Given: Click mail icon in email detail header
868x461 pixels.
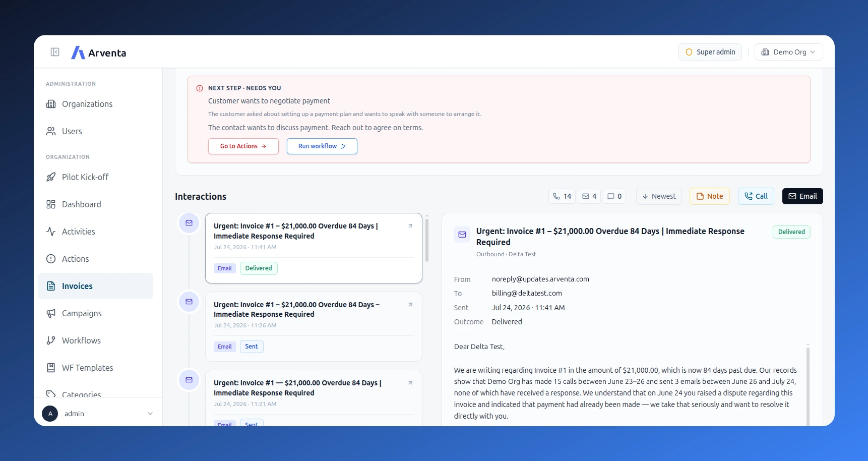Looking at the screenshot, I should [462, 235].
